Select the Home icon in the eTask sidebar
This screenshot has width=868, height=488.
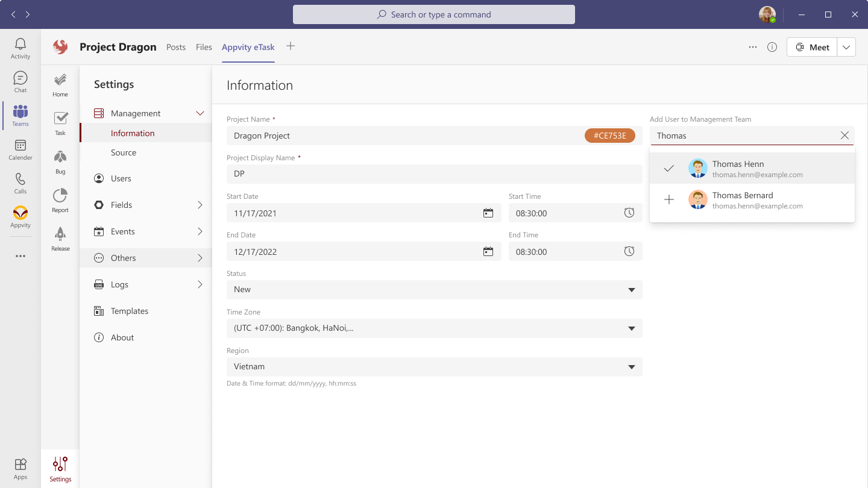click(x=60, y=79)
